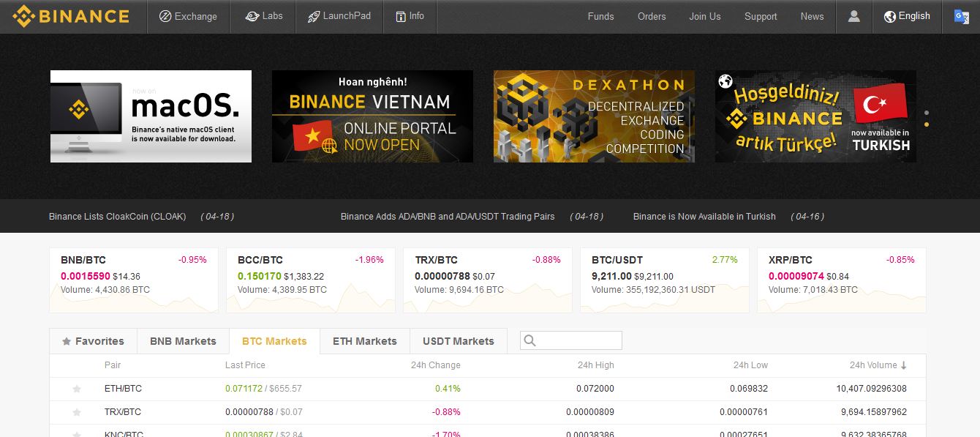Open the News link

click(812, 16)
